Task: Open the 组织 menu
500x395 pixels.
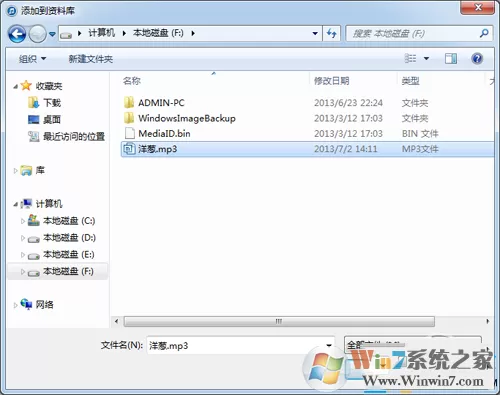Action: [x=32, y=59]
